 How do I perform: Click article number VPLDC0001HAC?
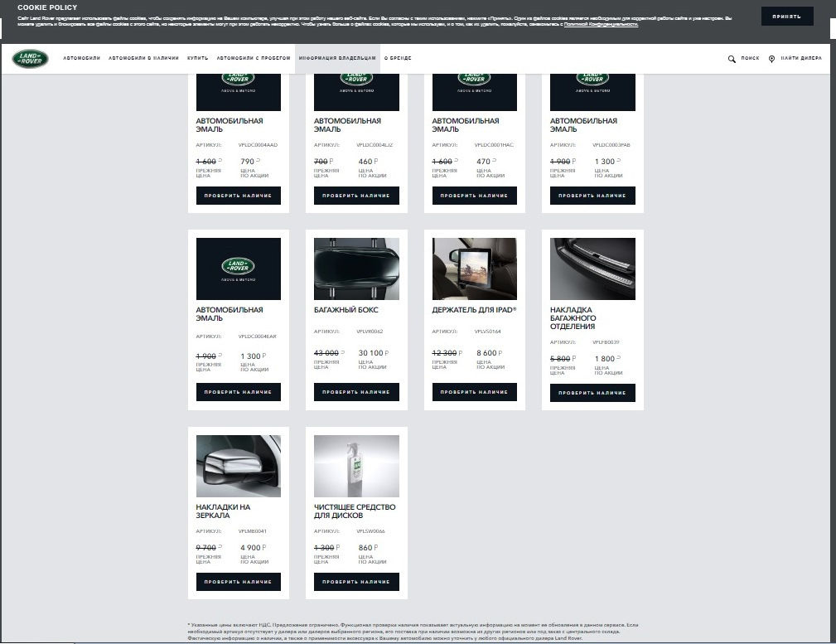pos(494,145)
